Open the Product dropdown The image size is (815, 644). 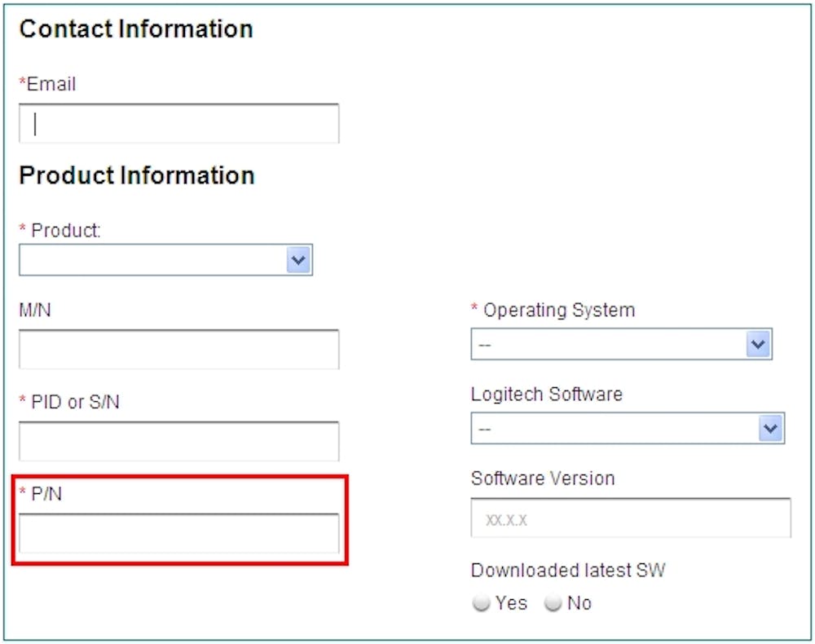(165, 261)
